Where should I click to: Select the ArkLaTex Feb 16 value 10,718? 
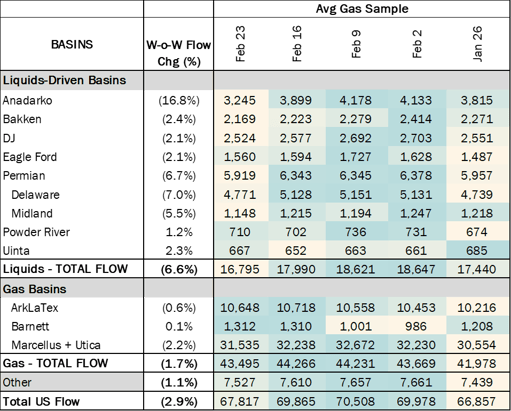[296, 308]
